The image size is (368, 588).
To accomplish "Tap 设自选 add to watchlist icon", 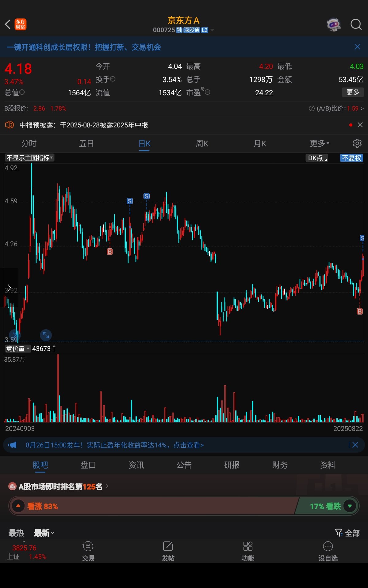I will 328,551.
